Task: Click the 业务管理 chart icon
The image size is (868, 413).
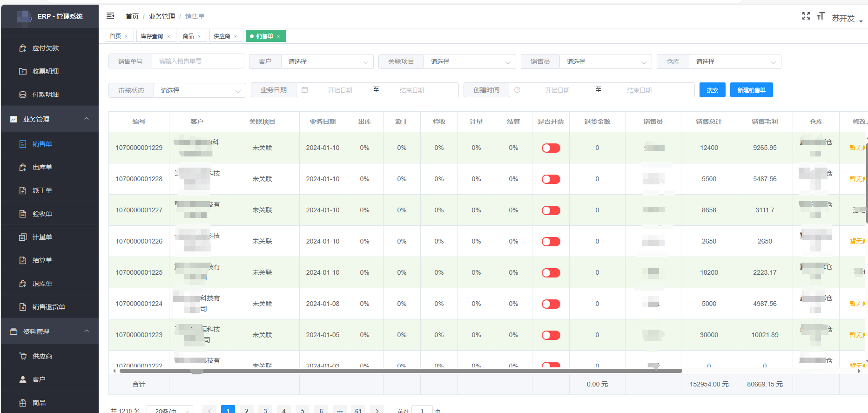Action: 13,119
